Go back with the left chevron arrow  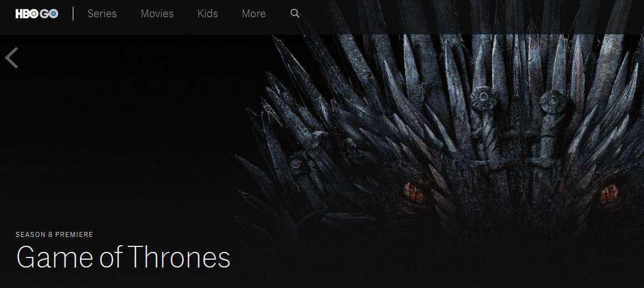[12, 58]
